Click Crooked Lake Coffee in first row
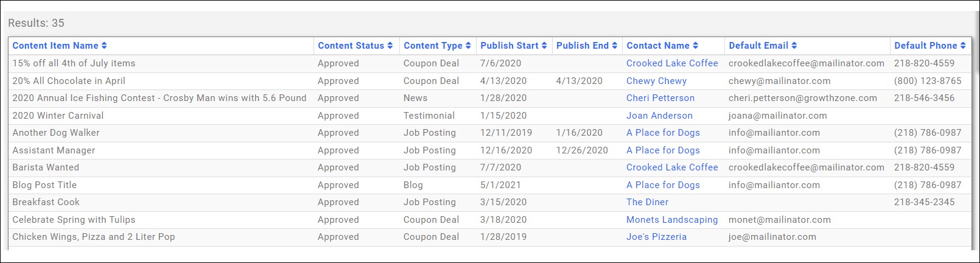The image size is (980, 263). (672, 63)
